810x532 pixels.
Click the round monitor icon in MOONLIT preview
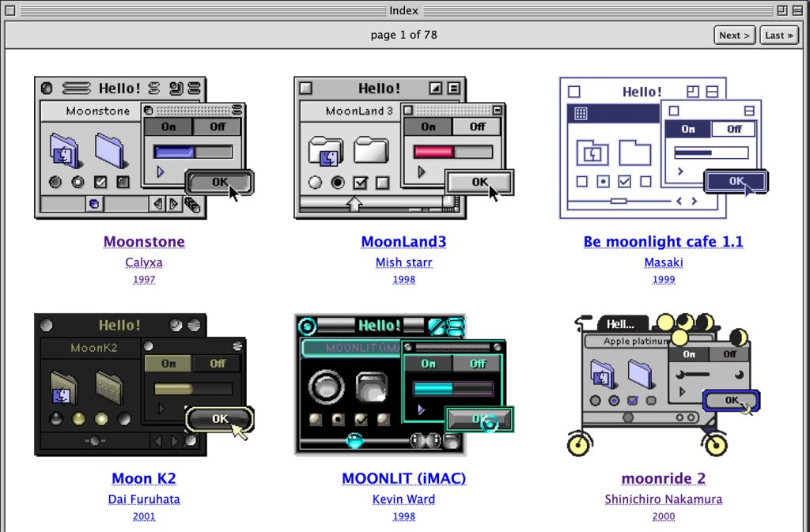324,387
